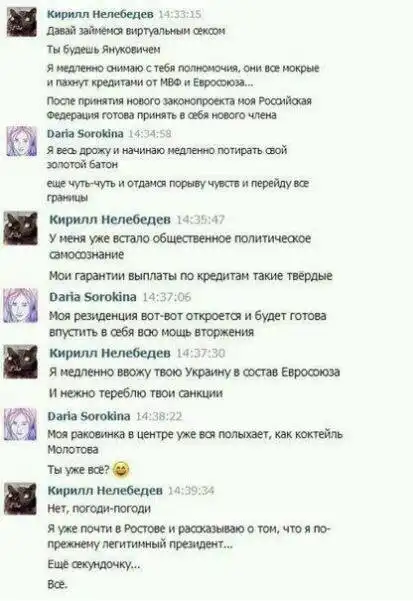Click Daria Sorokina avatar at 14:37:06
This screenshot has width=413, height=601.
click(21, 305)
